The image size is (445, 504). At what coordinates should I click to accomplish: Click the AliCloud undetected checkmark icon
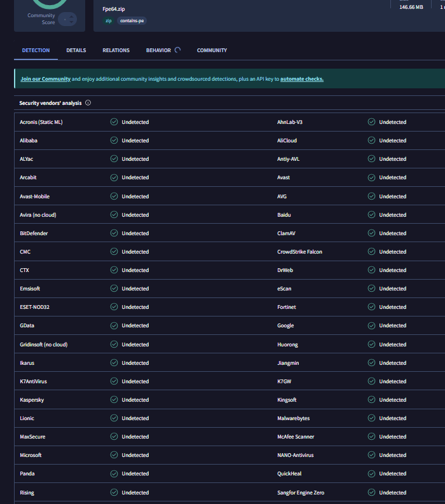pyautogui.click(x=372, y=140)
